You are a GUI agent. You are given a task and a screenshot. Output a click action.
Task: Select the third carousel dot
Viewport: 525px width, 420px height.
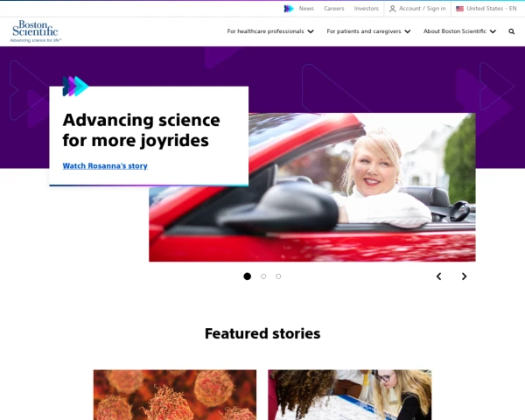click(278, 276)
